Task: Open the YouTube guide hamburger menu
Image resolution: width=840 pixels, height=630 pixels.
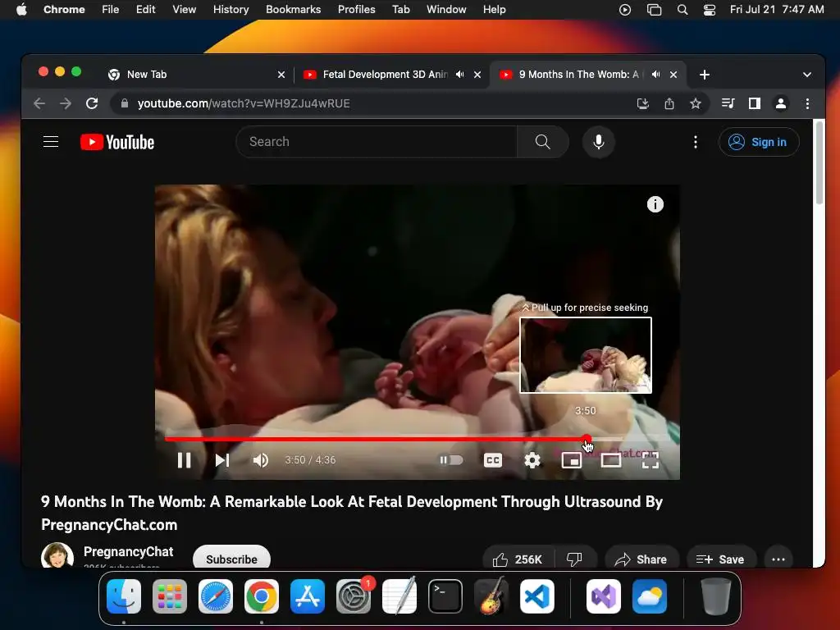Action: click(x=51, y=141)
